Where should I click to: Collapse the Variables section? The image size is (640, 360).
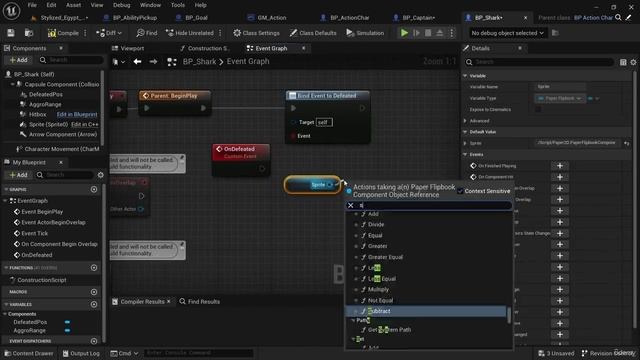tap(6, 304)
